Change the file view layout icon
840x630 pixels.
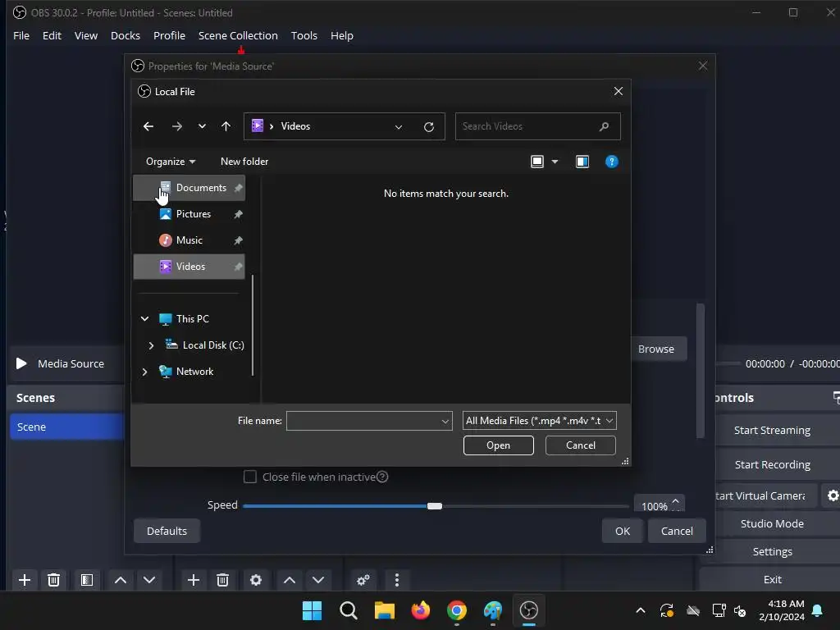(536, 162)
